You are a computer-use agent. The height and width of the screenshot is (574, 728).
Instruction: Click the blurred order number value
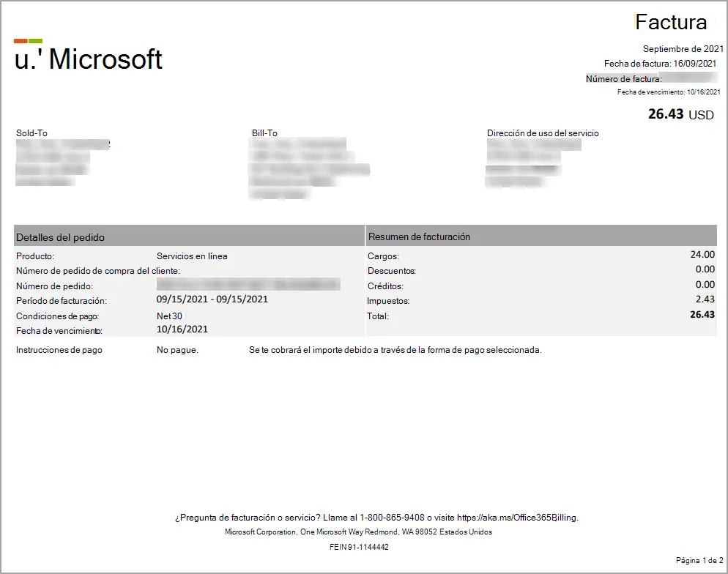(x=248, y=285)
